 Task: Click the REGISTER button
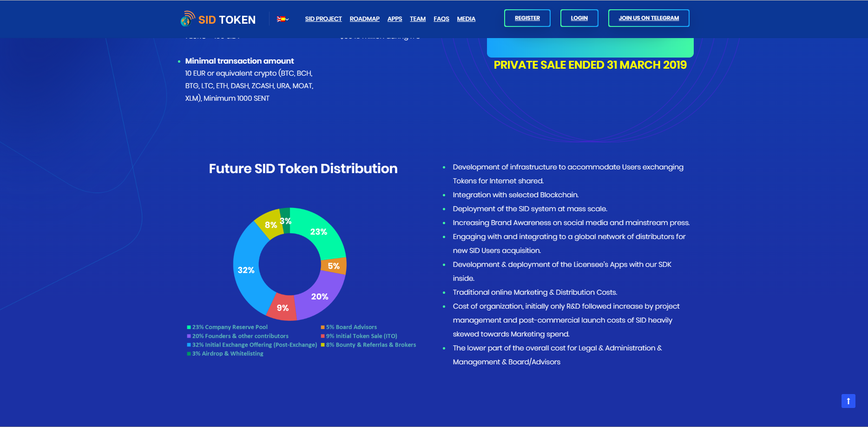tap(527, 18)
